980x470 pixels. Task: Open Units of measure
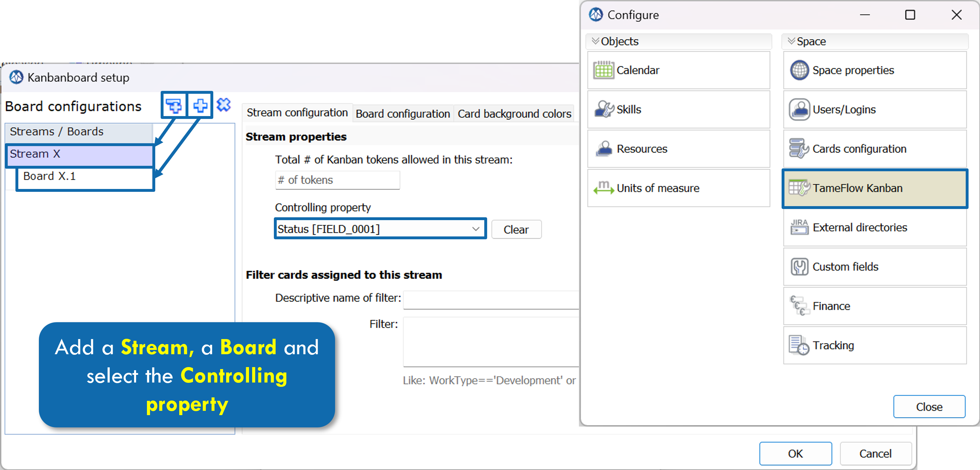[678, 188]
